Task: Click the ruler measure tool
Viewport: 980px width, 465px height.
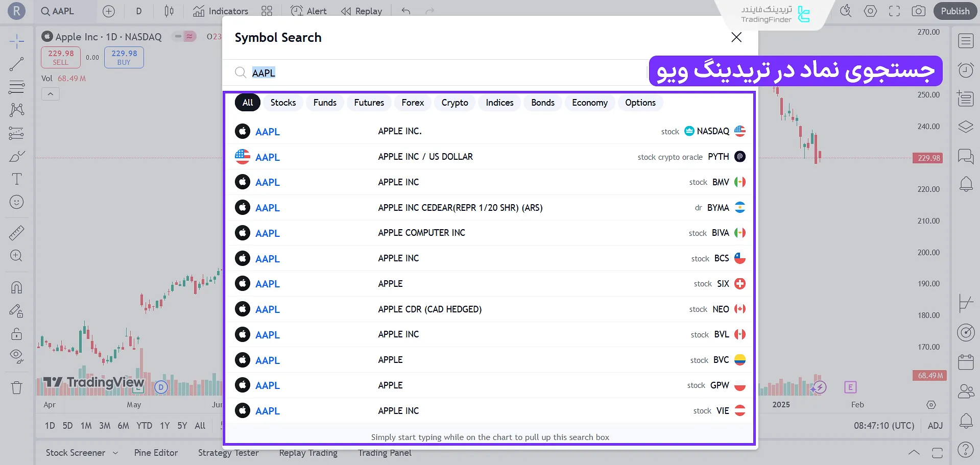Action: [16, 233]
